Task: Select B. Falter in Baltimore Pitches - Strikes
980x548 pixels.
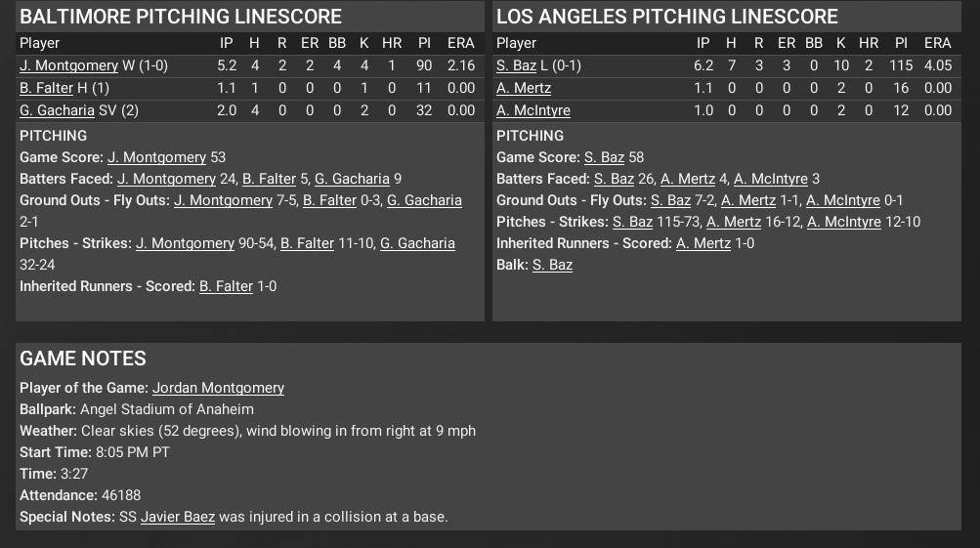Action: 307,243
